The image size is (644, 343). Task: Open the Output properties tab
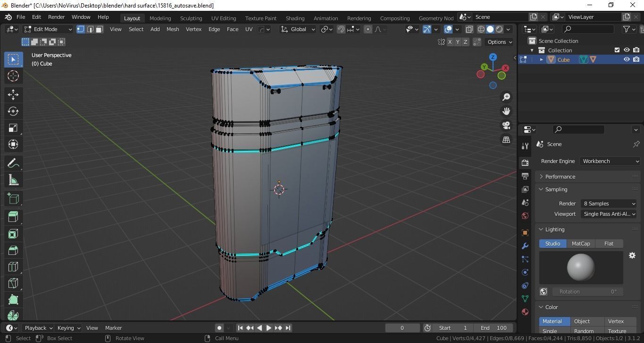point(525,176)
